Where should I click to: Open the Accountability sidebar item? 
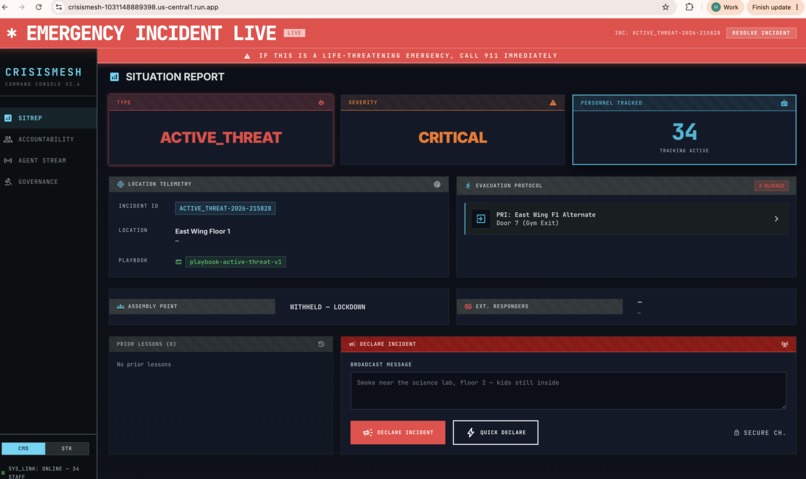pos(48,139)
